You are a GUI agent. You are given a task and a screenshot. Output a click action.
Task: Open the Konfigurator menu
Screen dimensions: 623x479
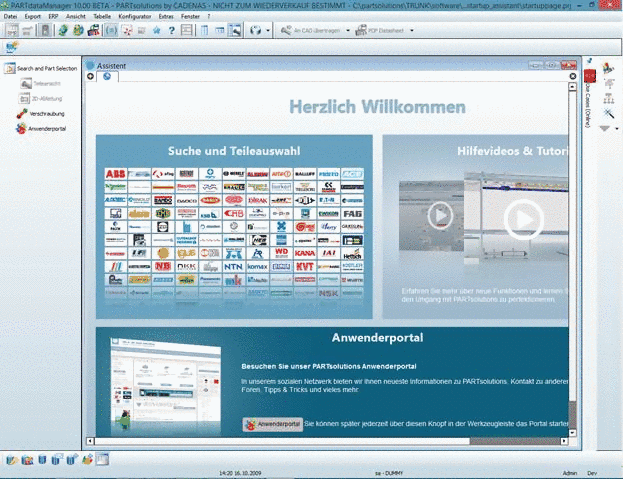pos(135,16)
